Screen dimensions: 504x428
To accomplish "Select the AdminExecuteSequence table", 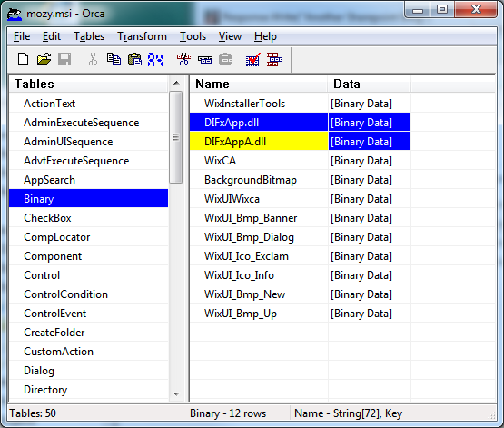I will 88,123.
